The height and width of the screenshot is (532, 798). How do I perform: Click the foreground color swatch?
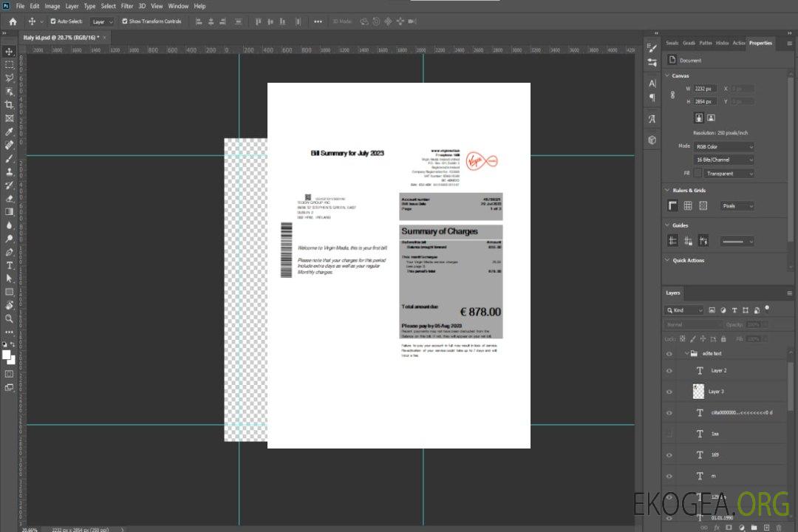point(7,355)
